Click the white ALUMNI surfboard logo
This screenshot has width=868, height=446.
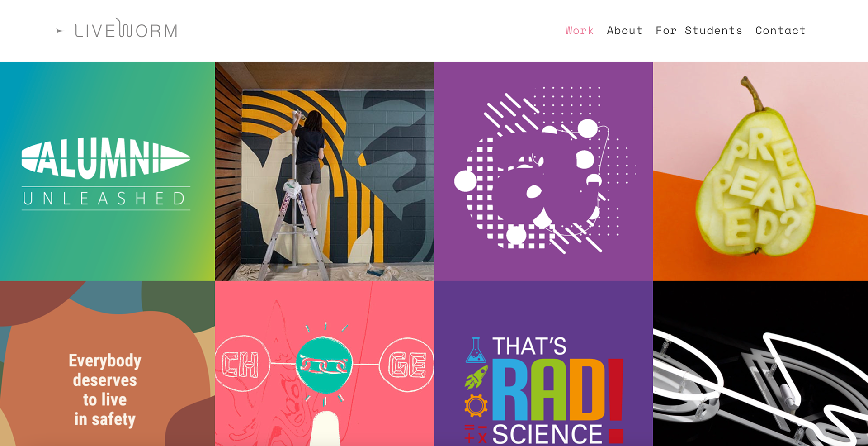click(106, 158)
